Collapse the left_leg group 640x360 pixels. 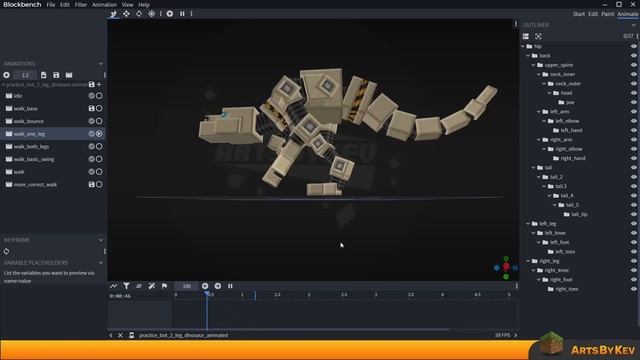tap(528, 224)
